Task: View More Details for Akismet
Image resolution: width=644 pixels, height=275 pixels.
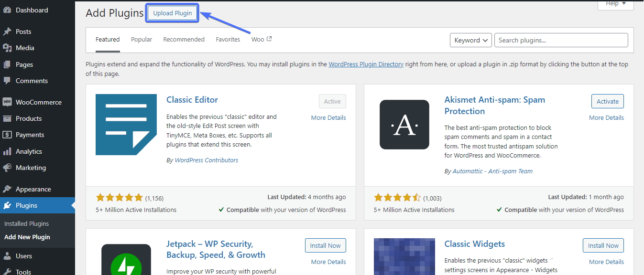Action: [x=606, y=118]
